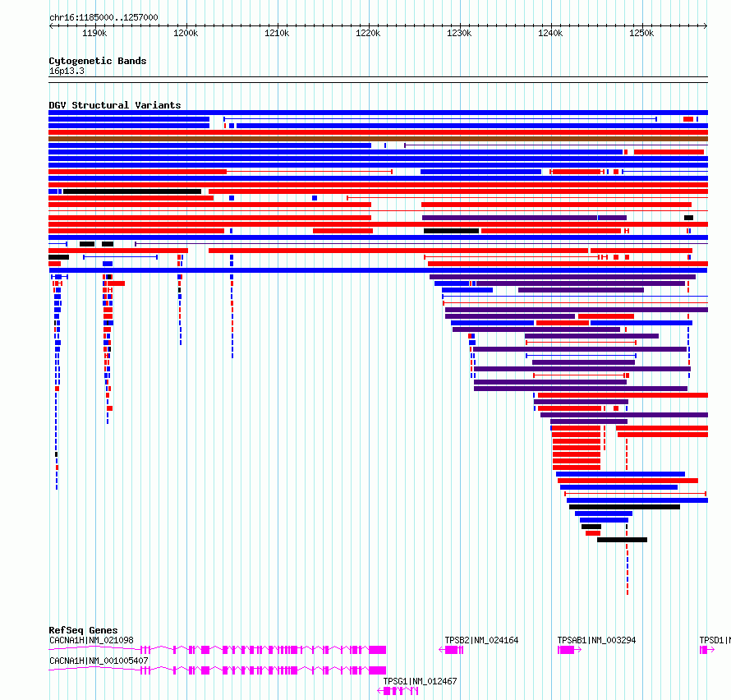Viewport: 731px width, 700px height.
Task: Click the chr16:1185000..1257000 region label
Action: [x=103, y=17]
